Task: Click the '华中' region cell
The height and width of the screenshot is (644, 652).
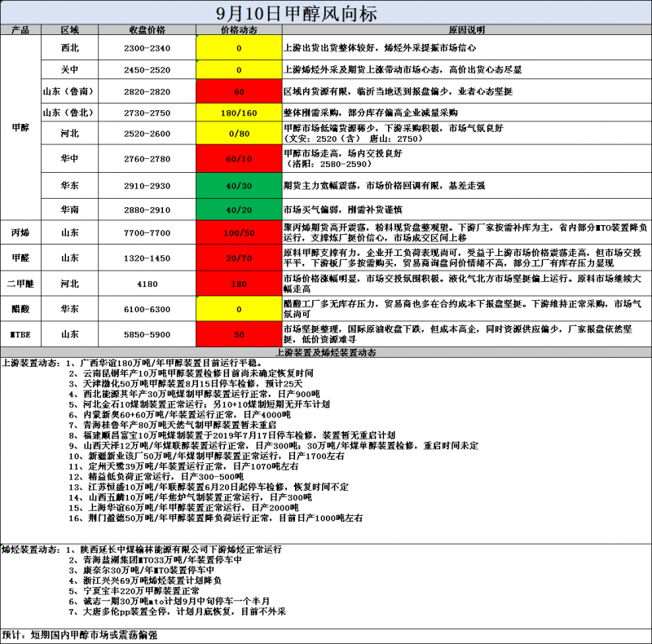Action: [69, 158]
